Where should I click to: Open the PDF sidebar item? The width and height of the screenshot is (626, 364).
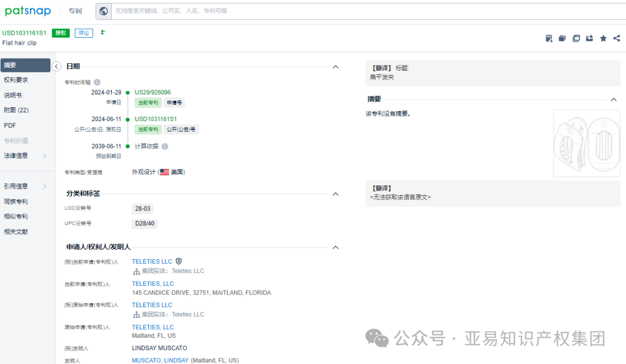click(x=10, y=125)
